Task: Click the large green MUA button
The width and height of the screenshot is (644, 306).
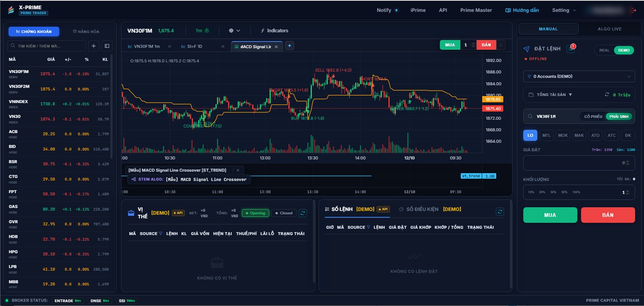Action: click(550, 215)
